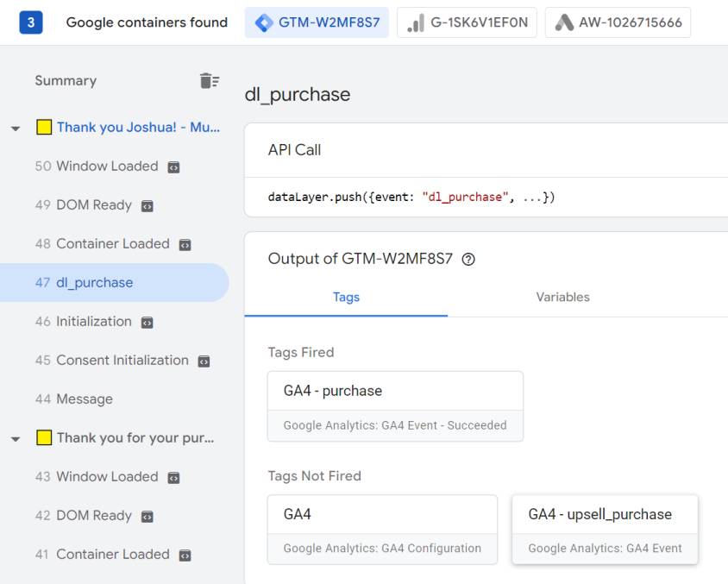Click the Google Ads logo icon on AW-1026715666
The width and height of the screenshot is (728, 584).
tap(564, 22)
